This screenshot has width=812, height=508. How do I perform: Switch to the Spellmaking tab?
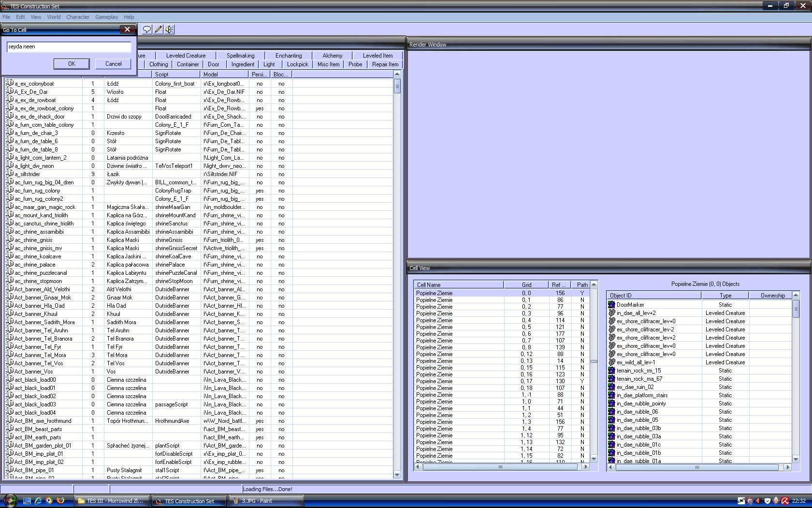pos(240,56)
